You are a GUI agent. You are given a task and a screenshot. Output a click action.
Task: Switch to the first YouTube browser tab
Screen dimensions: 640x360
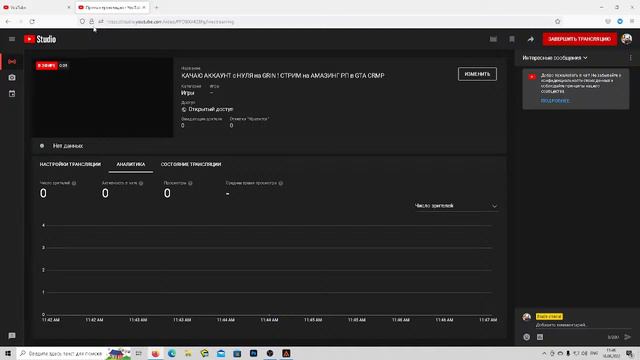click(x=37, y=7)
